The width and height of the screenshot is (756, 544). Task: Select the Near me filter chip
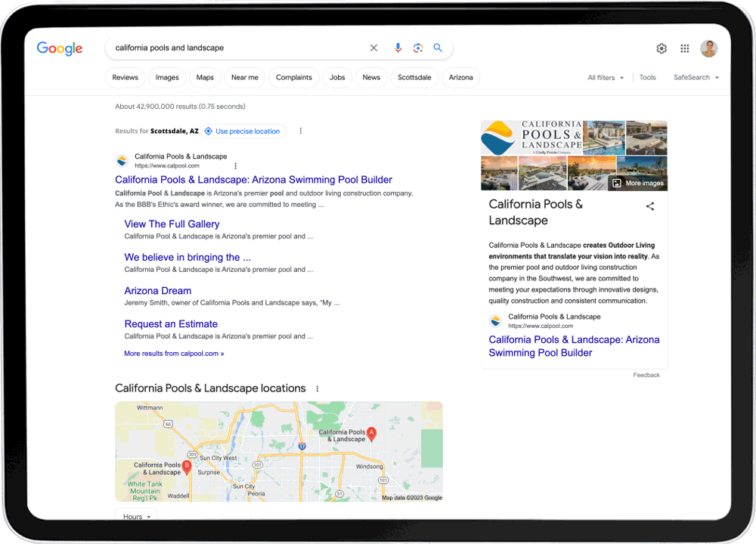(245, 78)
